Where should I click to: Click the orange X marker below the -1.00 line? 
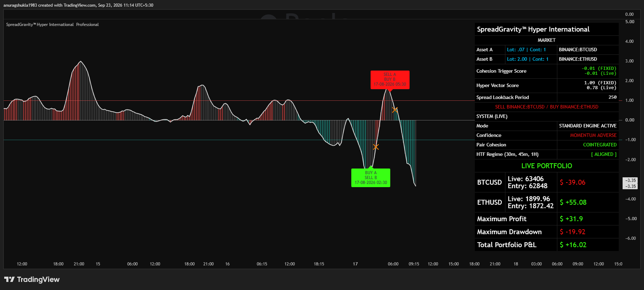click(x=376, y=147)
